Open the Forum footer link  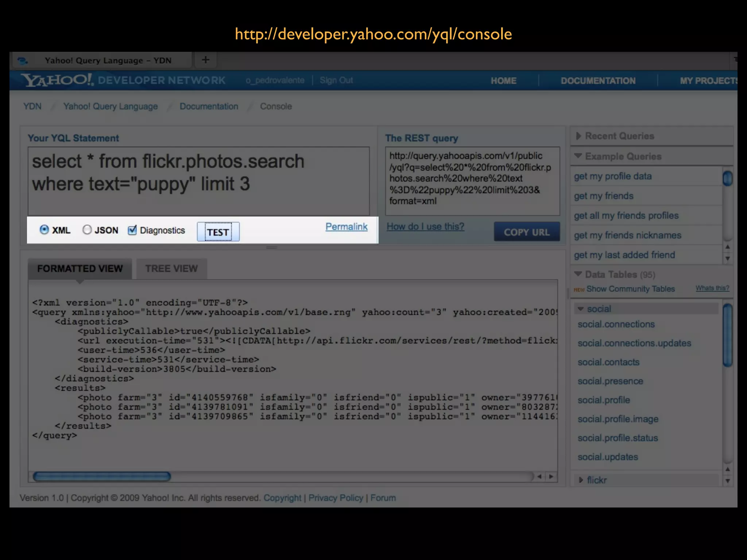coord(383,498)
